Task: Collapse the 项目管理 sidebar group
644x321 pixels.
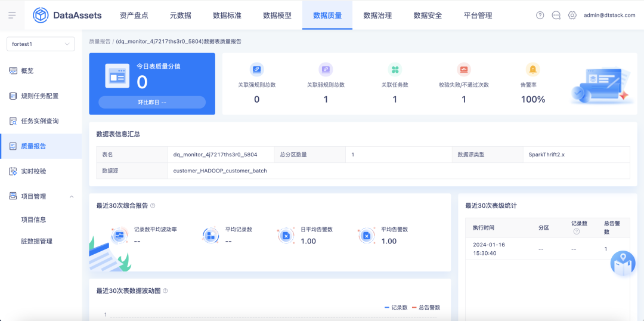Action: (72, 196)
